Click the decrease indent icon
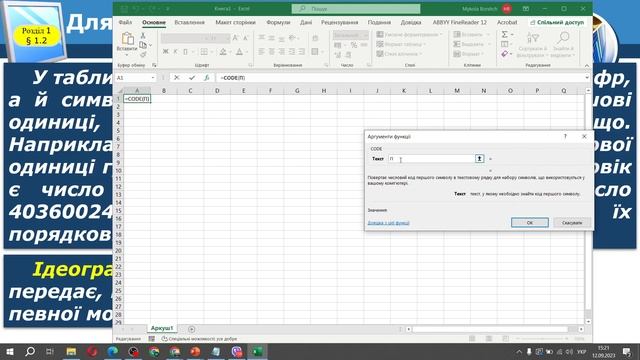 point(292,51)
